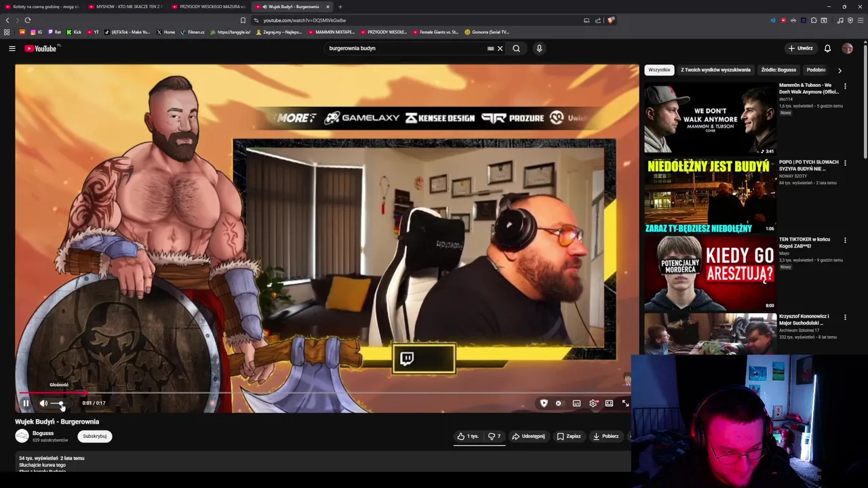This screenshot has height=488, width=868.
Task: Select the Z Twoich wyników wyszukiwania chip
Action: tap(715, 70)
